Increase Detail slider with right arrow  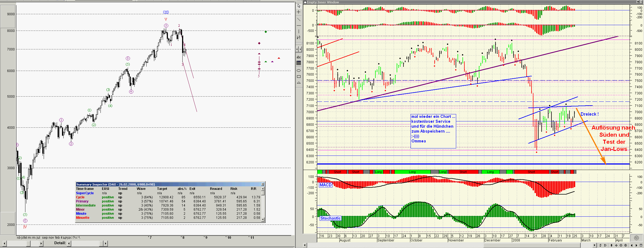click(x=105, y=243)
